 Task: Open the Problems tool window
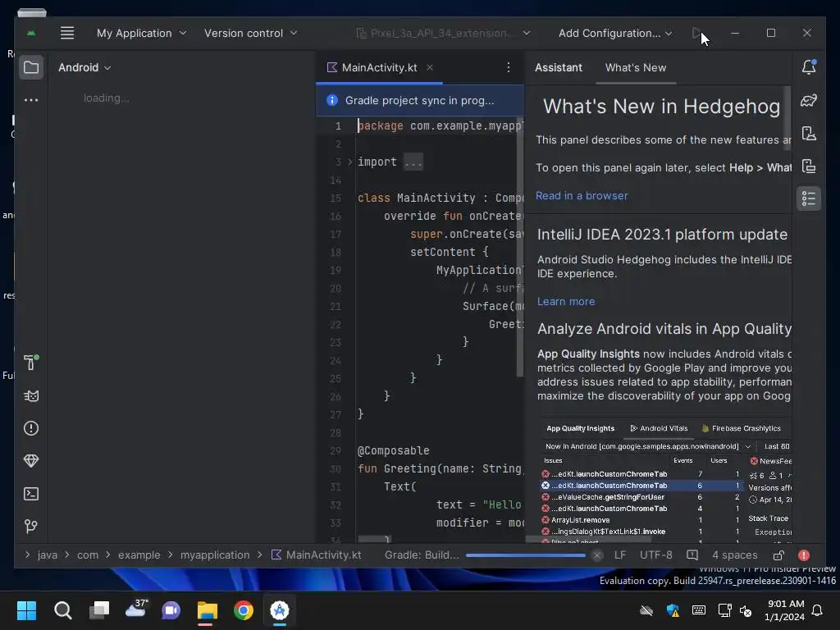[31, 428]
